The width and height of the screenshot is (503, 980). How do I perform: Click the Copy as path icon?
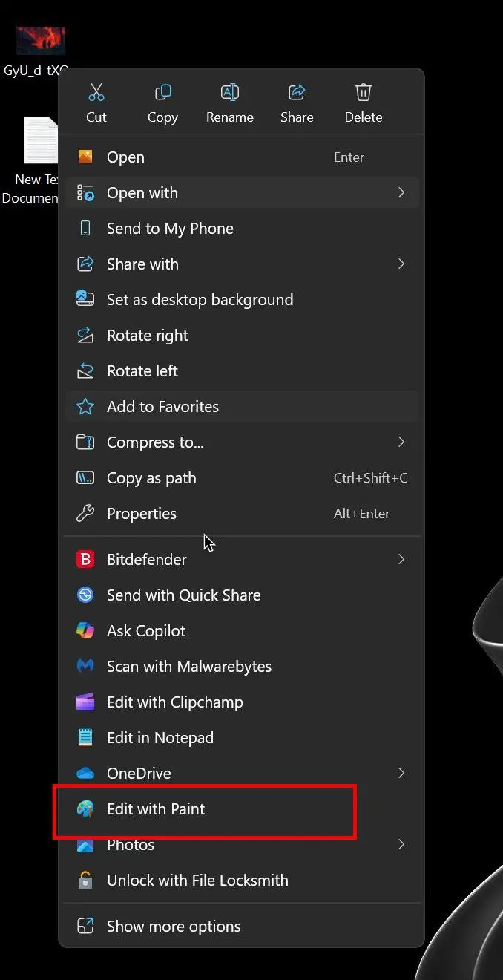pos(85,478)
